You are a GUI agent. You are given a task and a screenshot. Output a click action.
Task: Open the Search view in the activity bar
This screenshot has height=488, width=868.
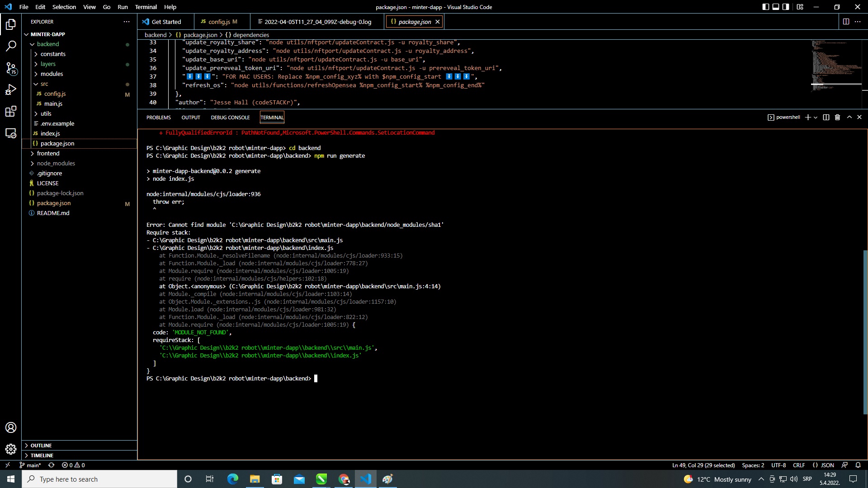[11, 45]
